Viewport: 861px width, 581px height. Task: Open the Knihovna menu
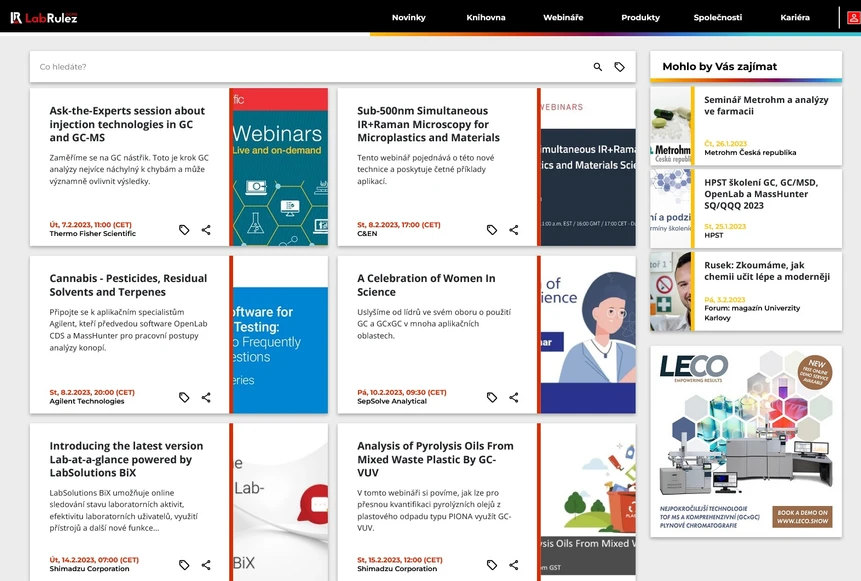point(486,17)
